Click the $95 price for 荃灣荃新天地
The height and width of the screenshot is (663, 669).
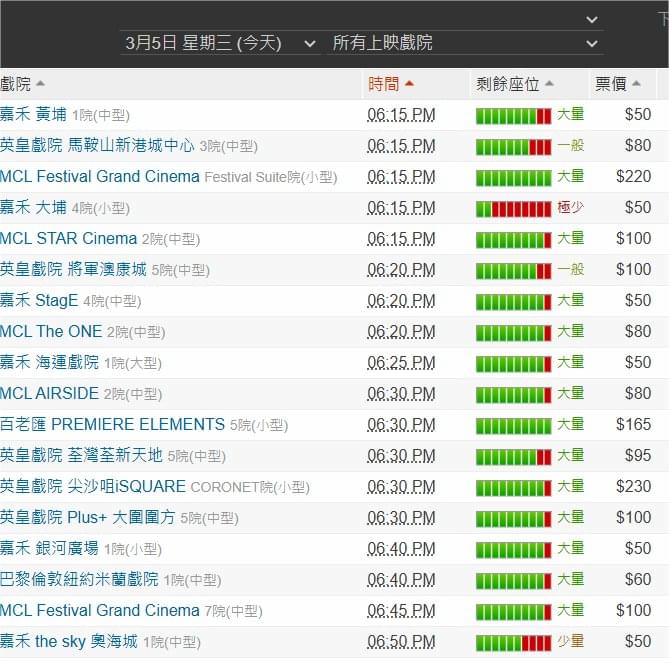638,455
